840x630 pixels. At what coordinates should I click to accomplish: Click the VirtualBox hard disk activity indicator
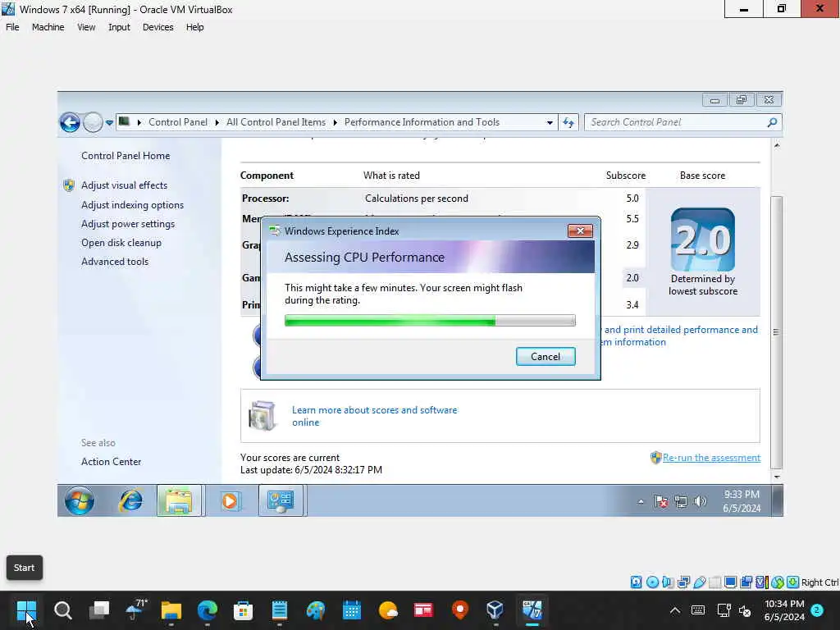click(x=636, y=582)
